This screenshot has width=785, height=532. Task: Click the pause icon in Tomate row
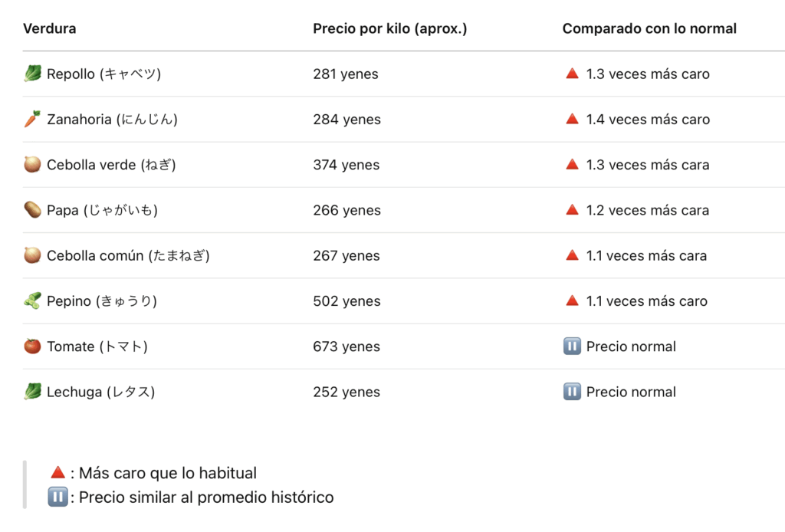[x=571, y=346]
